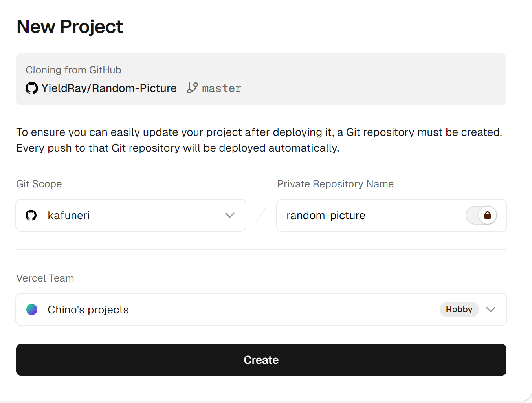This screenshot has height=403, width=532.
Task: Click the Vercel Team label
Action: [45, 278]
